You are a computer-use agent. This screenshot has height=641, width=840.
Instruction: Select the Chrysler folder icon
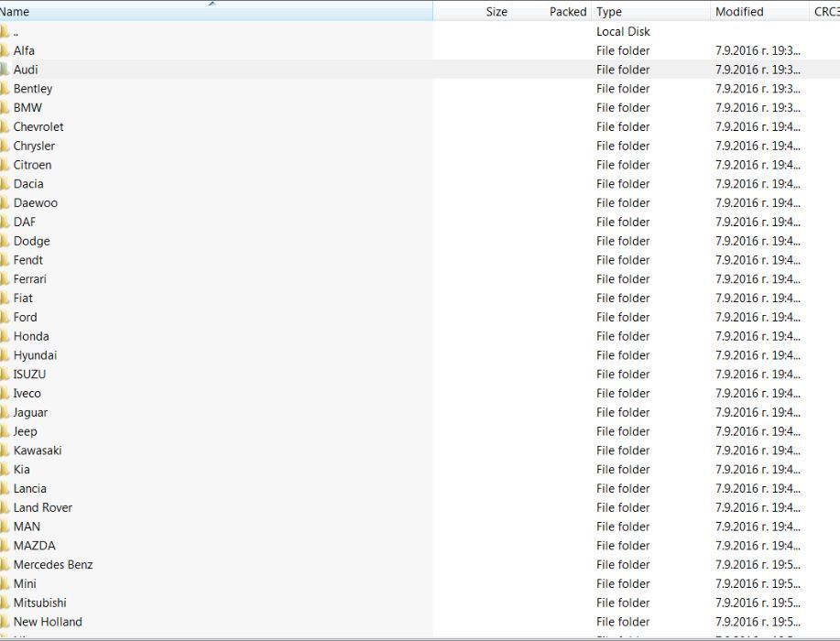point(5,146)
